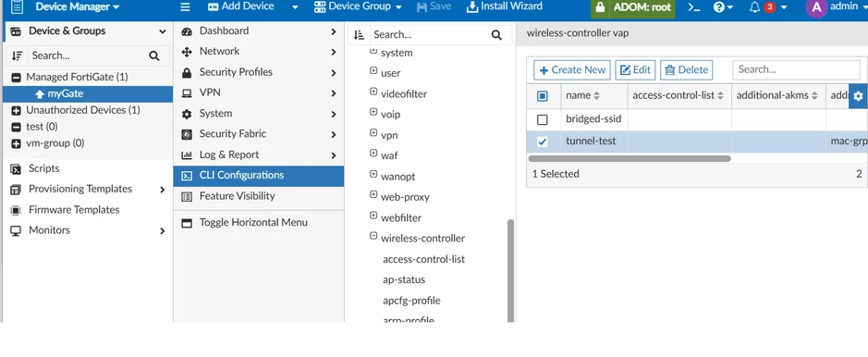Launch the Install Wizard
This screenshot has width=868, height=357.
(505, 7)
